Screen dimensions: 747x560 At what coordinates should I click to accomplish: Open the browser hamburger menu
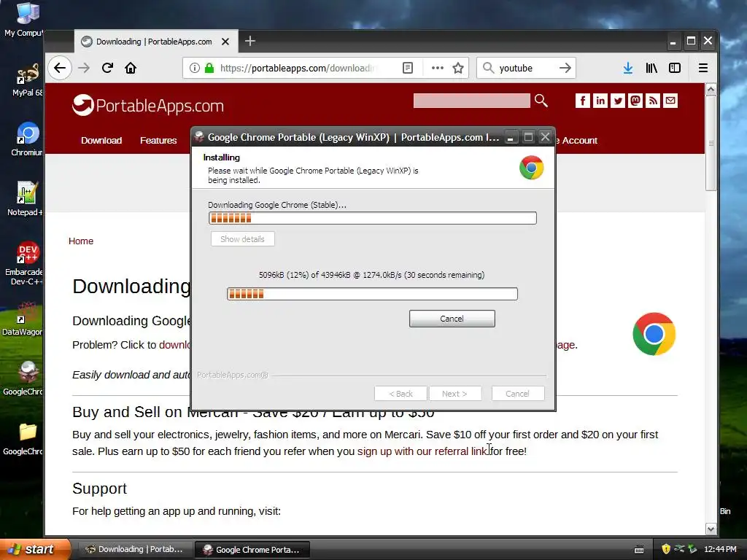coord(703,68)
